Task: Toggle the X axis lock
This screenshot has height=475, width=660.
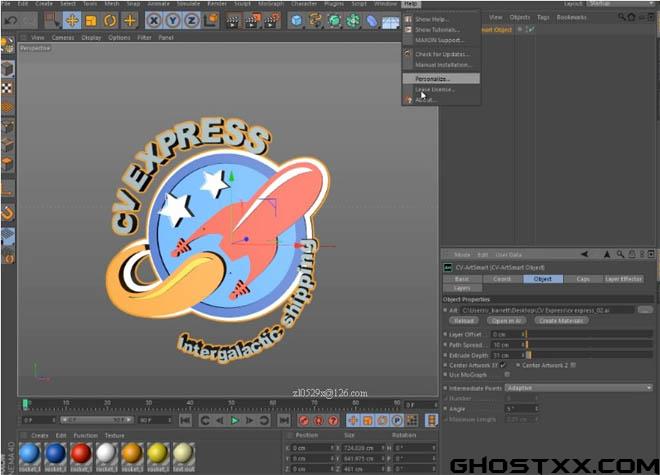Action: click(154, 20)
